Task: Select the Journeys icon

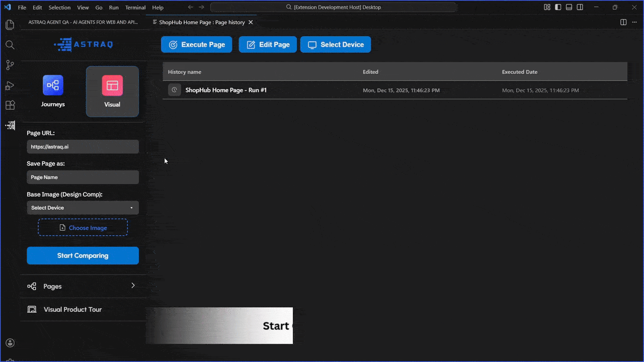Action: [x=53, y=85]
